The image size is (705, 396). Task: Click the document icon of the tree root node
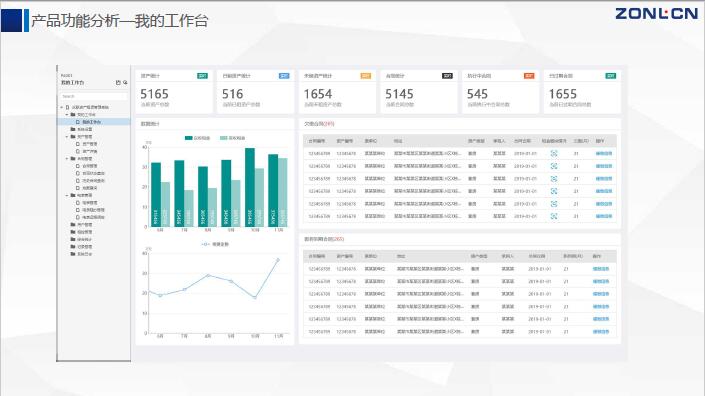click(x=67, y=107)
